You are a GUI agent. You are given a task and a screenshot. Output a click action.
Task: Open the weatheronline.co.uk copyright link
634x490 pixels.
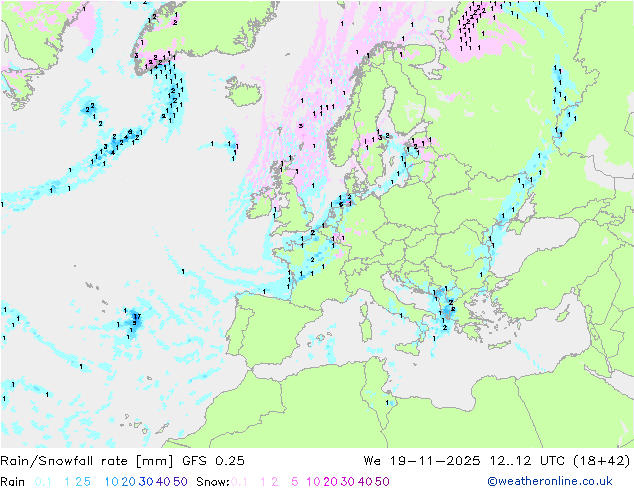550,481
